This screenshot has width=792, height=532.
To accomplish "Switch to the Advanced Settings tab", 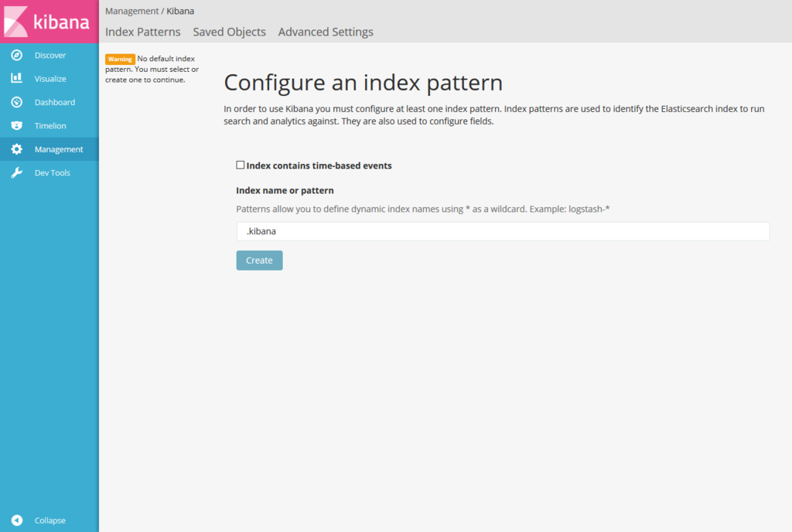I will [x=326, y=32].
